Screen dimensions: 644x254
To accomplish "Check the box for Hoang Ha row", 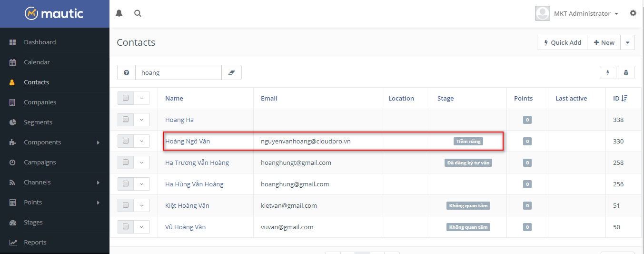I will (126, 120).
